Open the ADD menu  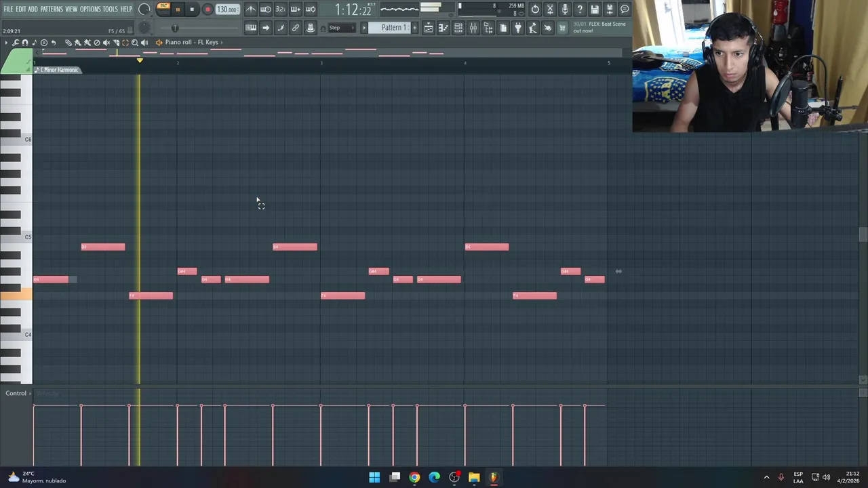point(33,9)
